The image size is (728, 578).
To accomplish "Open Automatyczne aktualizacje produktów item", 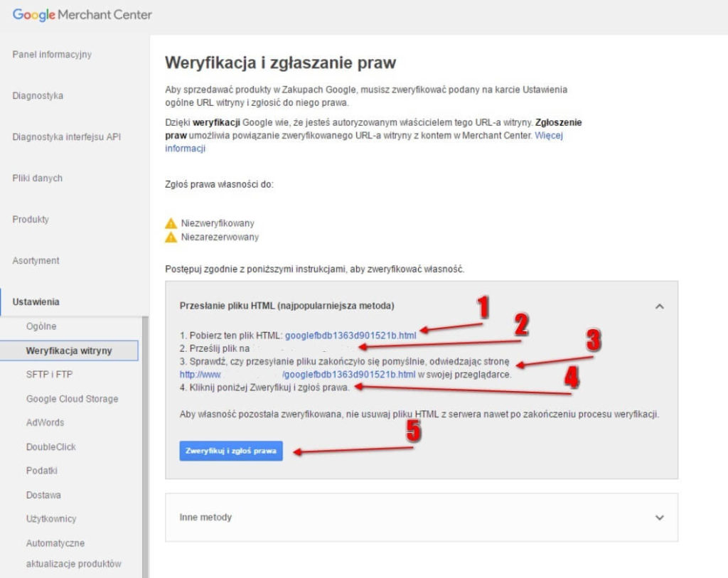I will [73, 553].
